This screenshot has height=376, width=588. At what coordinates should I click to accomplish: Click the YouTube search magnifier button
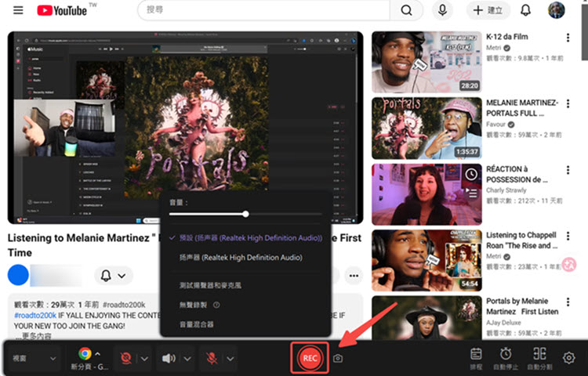406,10
